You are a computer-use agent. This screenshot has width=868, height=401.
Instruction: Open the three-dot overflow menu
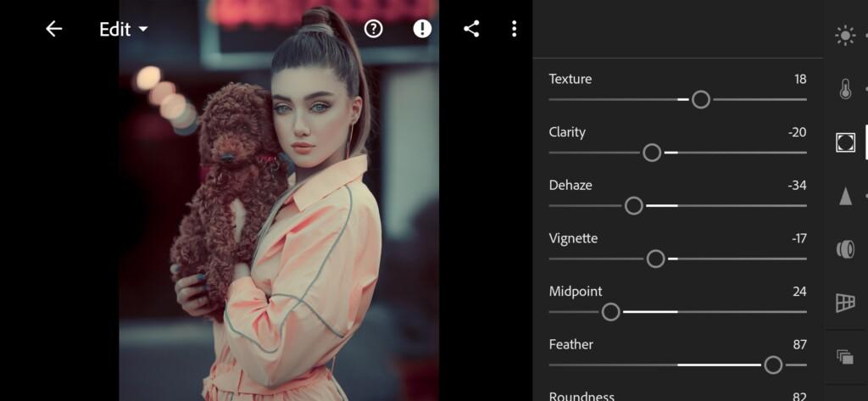coord(515,29)
